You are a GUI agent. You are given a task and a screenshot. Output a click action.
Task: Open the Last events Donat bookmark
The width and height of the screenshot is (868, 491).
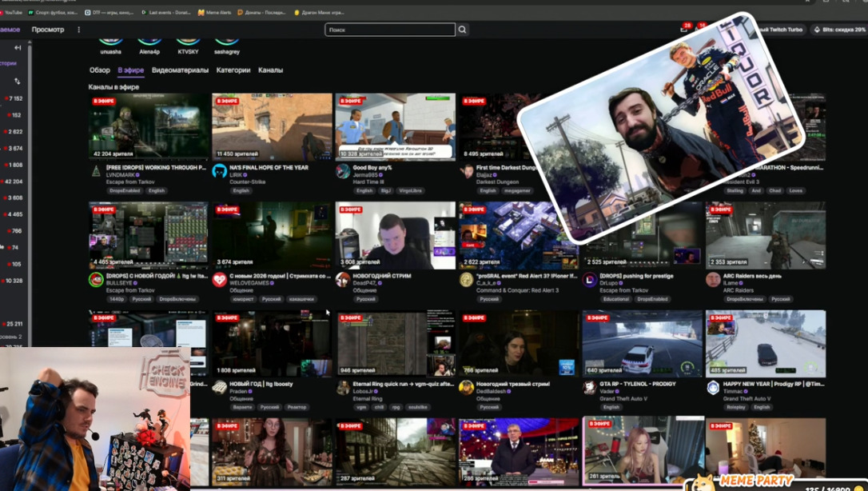[166, 12]
